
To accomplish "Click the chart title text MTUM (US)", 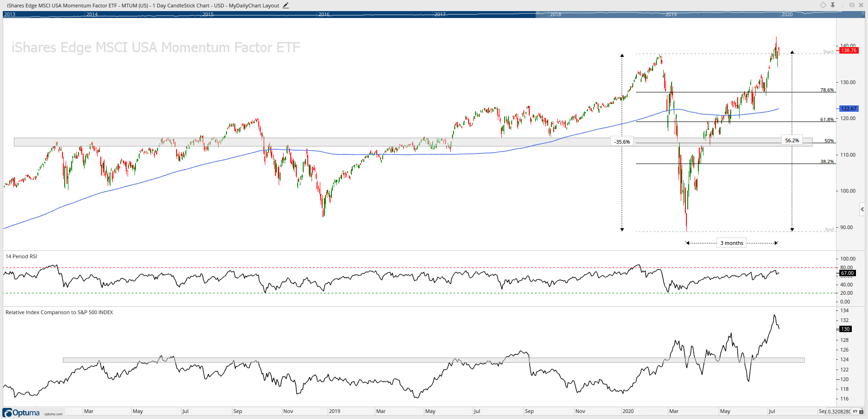I will (x=135, y=6).
